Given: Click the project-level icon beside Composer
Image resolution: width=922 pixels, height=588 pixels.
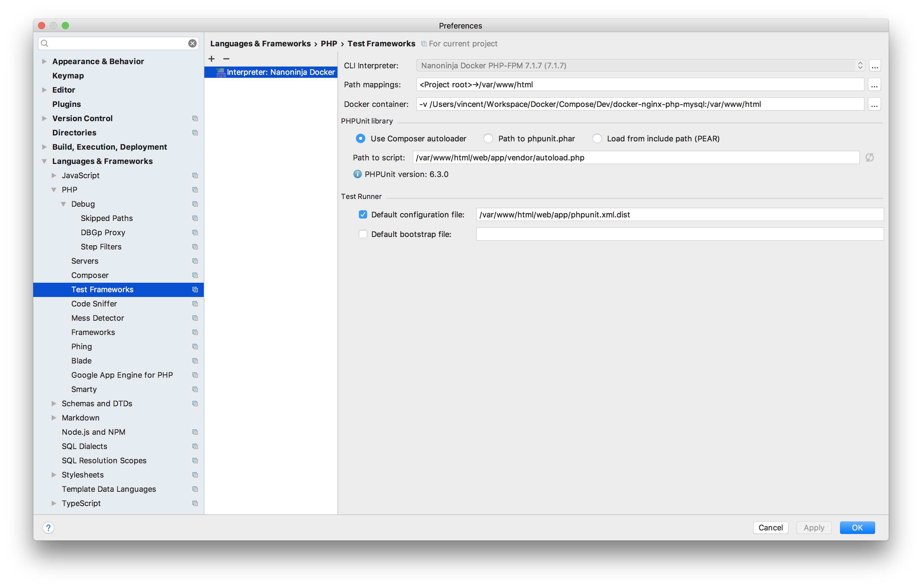Looking at the screenshot, I should (x=195, y=275).
